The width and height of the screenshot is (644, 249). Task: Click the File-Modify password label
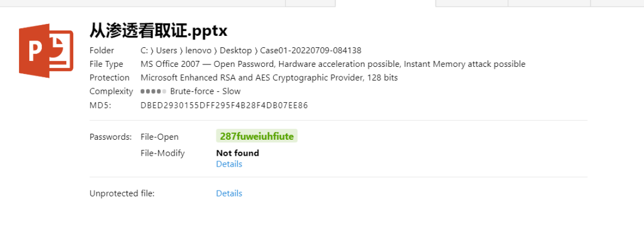point(162,153)
